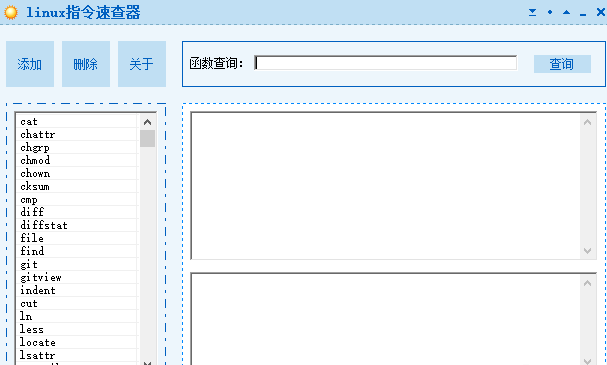Select 'ln' in the command list
Image resolution: width=607 pixels, height=365 pixels.
point(77,316)
